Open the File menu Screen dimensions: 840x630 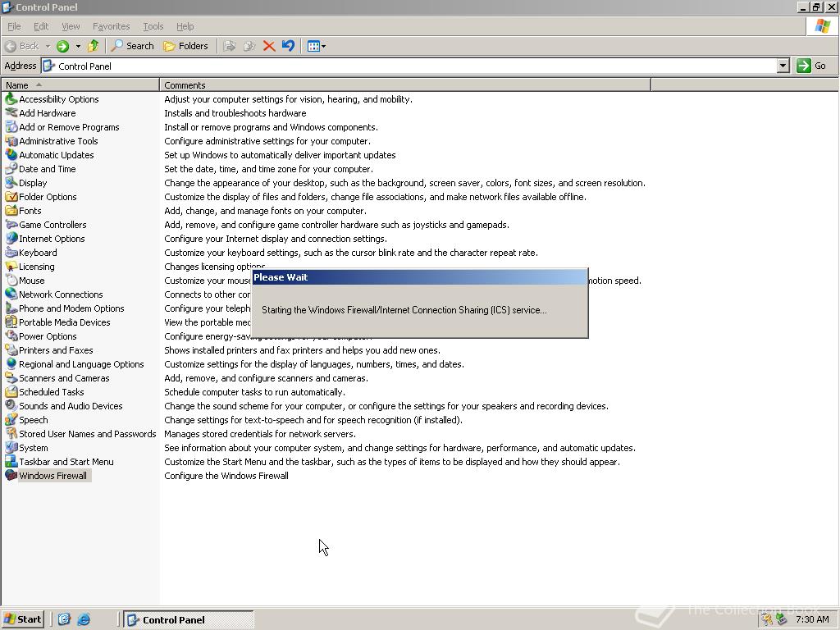14,26
